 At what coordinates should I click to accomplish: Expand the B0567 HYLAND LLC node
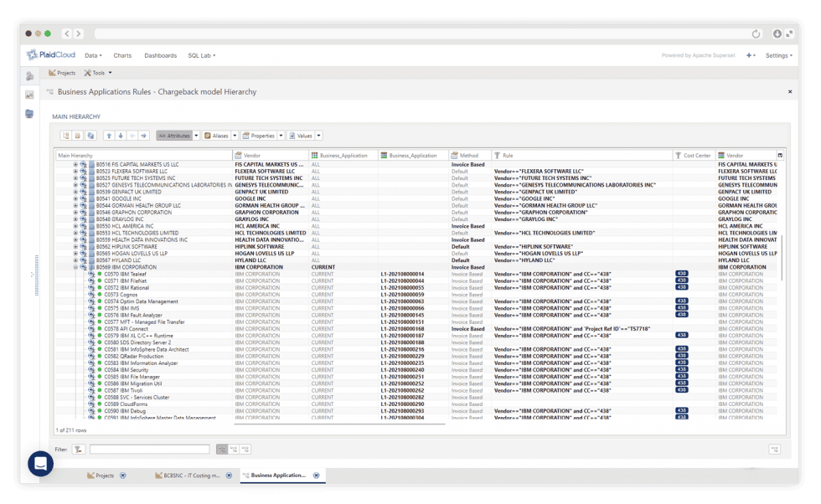[x=75, y=260]
